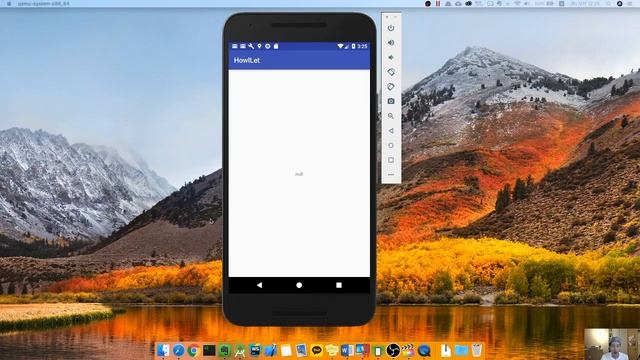Image resolution: width=640 pixels, height=360 pixels.
Task: Click the emulator volume up button
Action: click(391, 43)
